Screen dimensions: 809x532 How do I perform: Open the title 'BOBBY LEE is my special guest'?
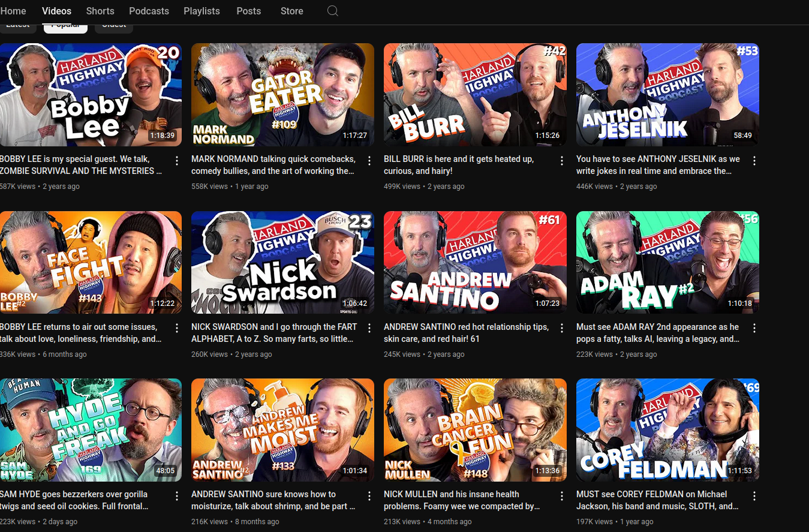[x=81, y=165]
